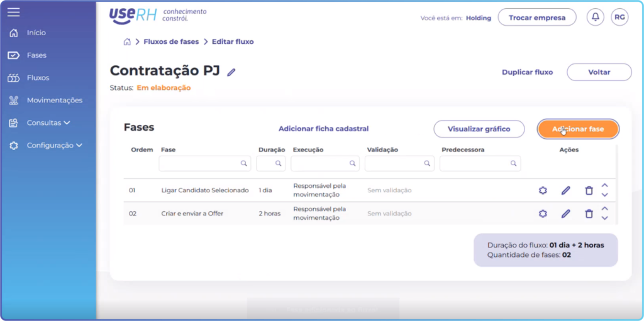Click the Configuração gear icon in sidebar

[14, 145]
